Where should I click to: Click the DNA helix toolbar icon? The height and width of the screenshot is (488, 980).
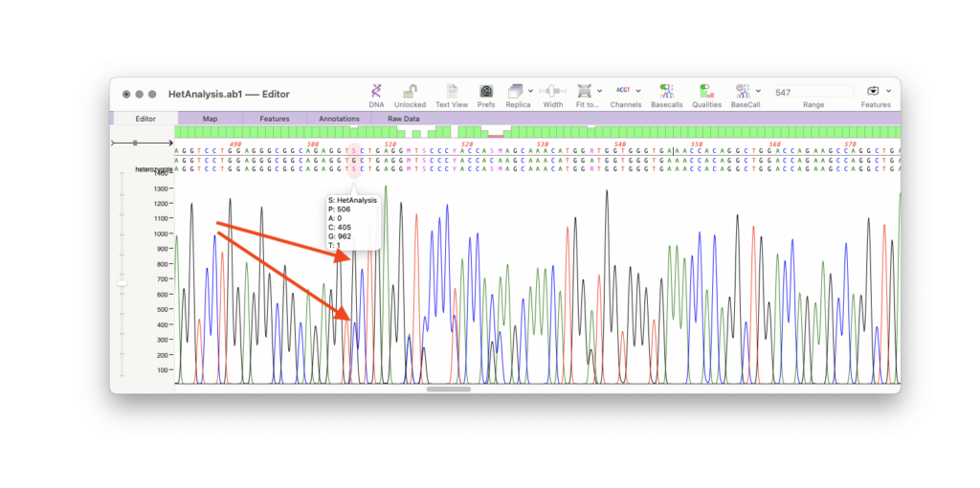coord(376,91)
